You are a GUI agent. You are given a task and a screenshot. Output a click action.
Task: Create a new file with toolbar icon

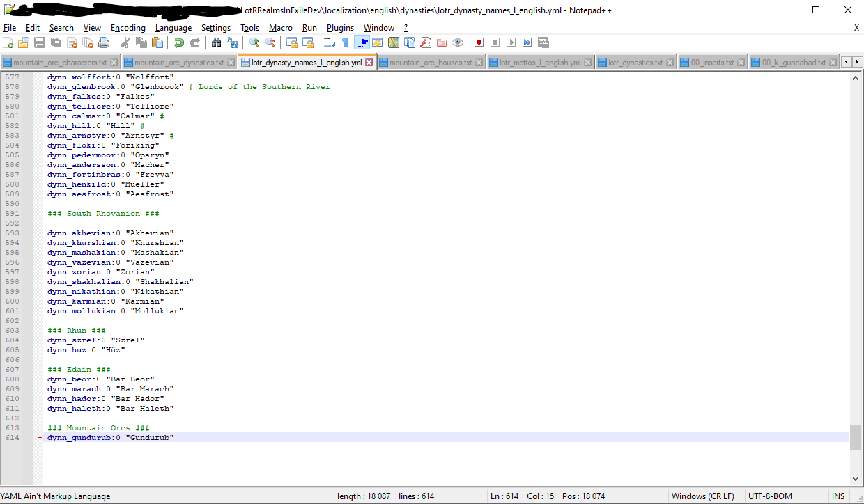8,42
